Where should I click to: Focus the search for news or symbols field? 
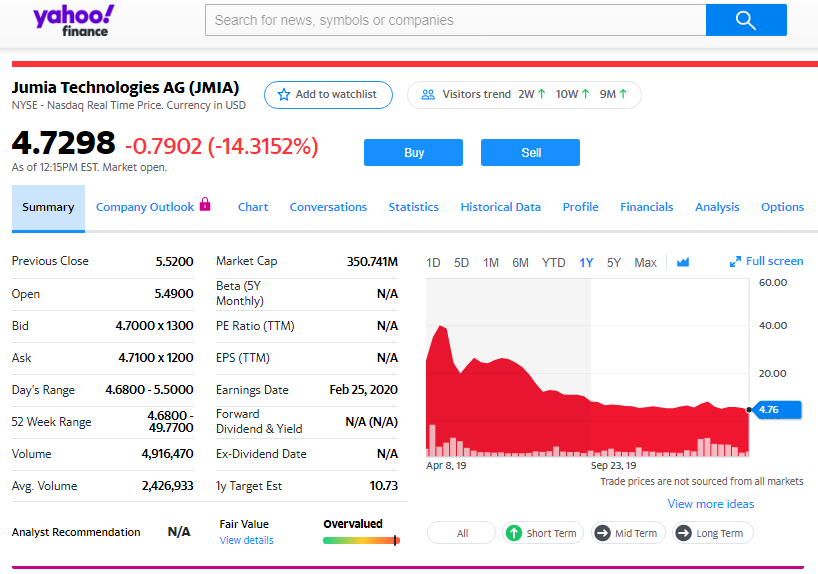455,20
